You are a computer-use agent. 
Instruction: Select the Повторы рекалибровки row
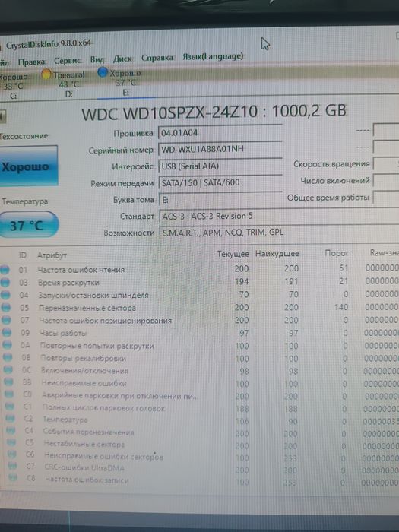tap(199, 358)
